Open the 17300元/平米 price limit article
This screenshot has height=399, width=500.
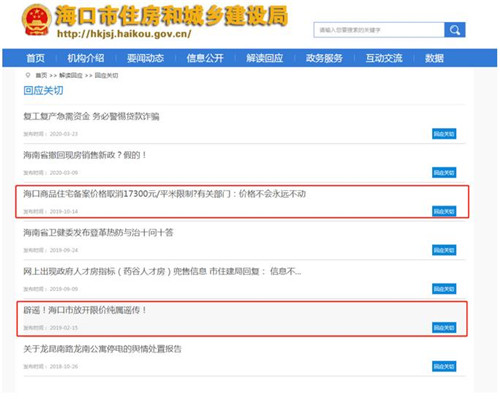(164, 194)
